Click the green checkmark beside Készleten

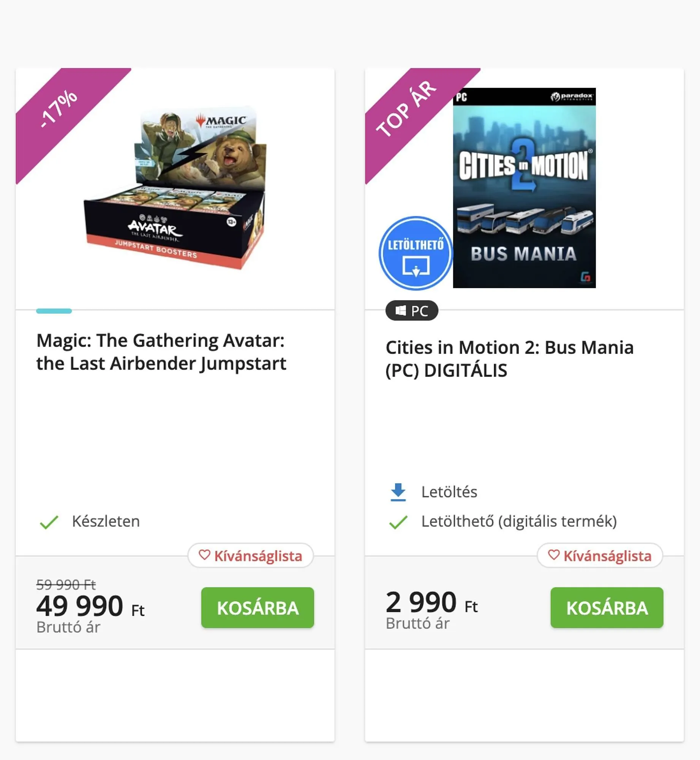click(x=49, y=522)
